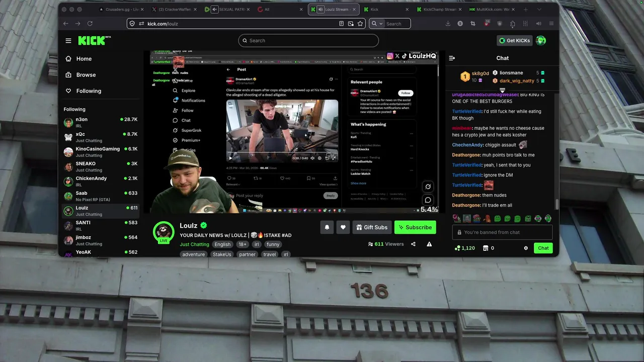This screenshot has width=644, height=362.
Task: Click the screenshot crop icon in toolbar
Action: [472, 24]
